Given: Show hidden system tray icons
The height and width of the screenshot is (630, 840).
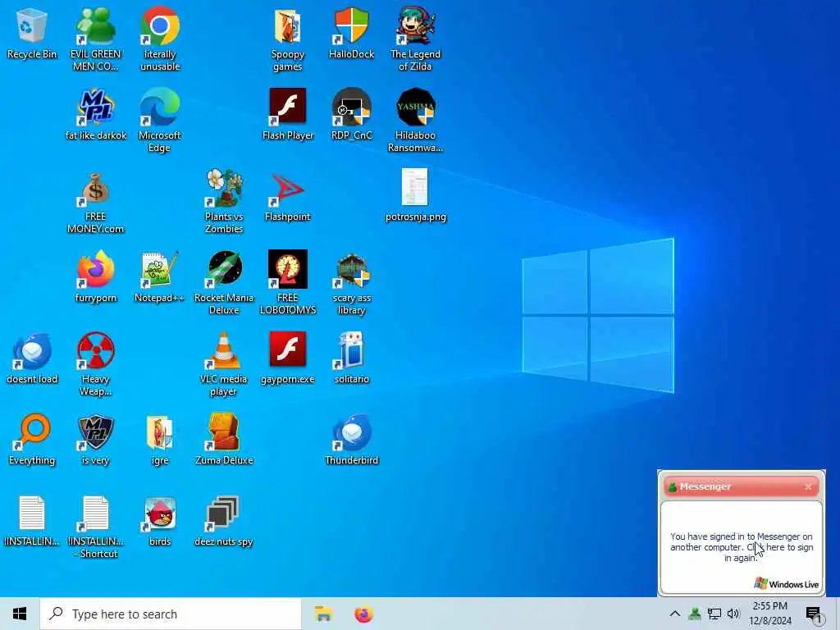Looking at the screenshot, I should [675, 614].
